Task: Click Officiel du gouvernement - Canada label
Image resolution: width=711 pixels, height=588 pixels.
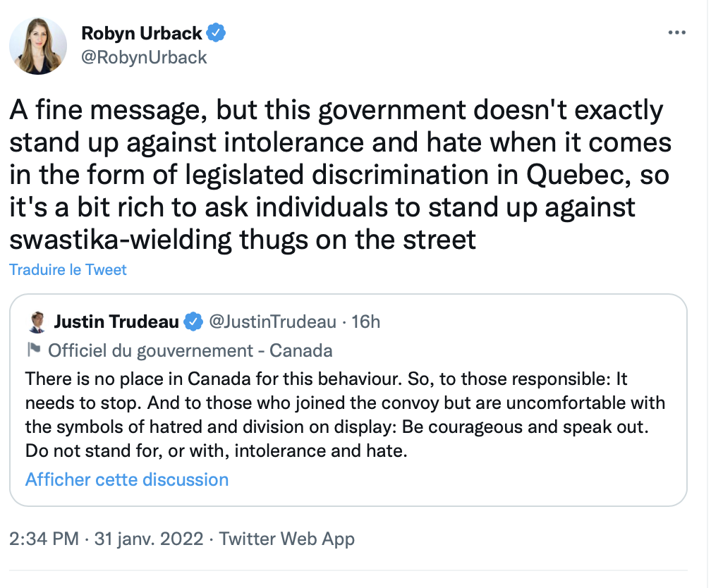Action: 190,350
